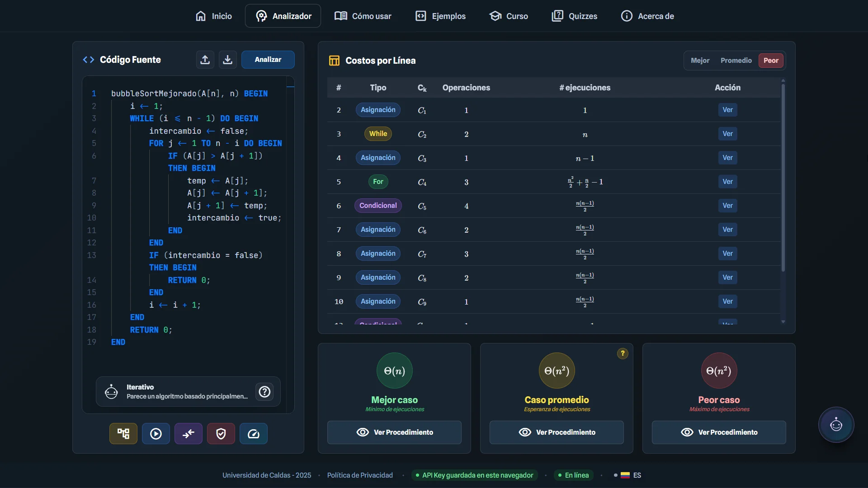Click the red shield check tool

tap(221, 434)
